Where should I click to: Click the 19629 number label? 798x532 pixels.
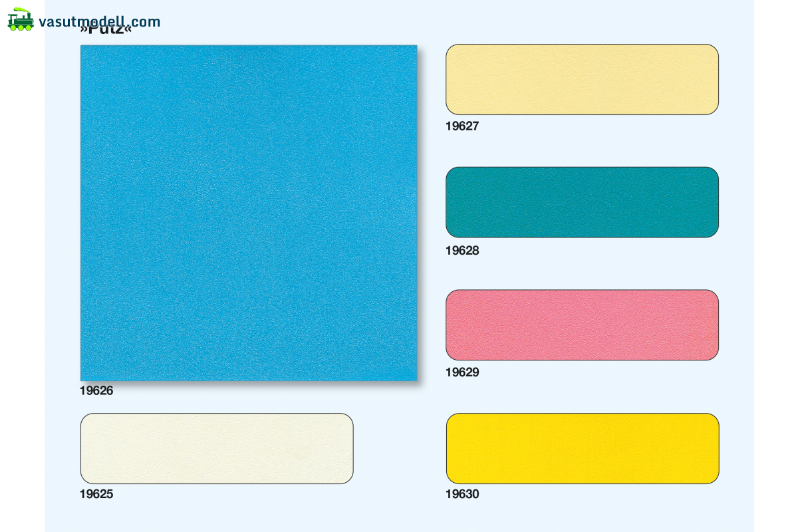[x=462, y=372]
